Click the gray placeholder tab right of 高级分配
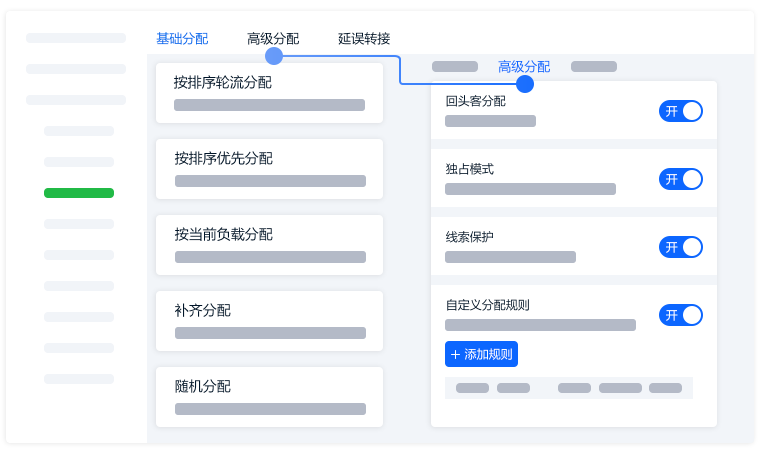Screen dimensions: 764x450 pos(594,67)
